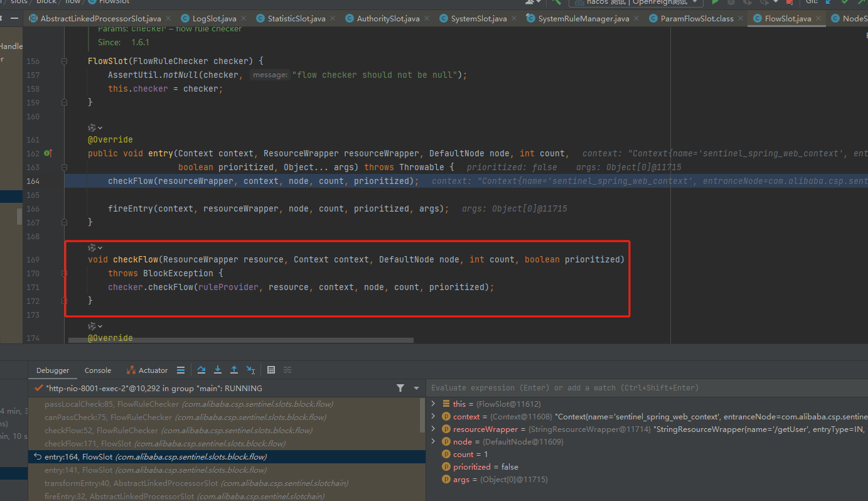Expand the 'this' variable node

point(433,404)
